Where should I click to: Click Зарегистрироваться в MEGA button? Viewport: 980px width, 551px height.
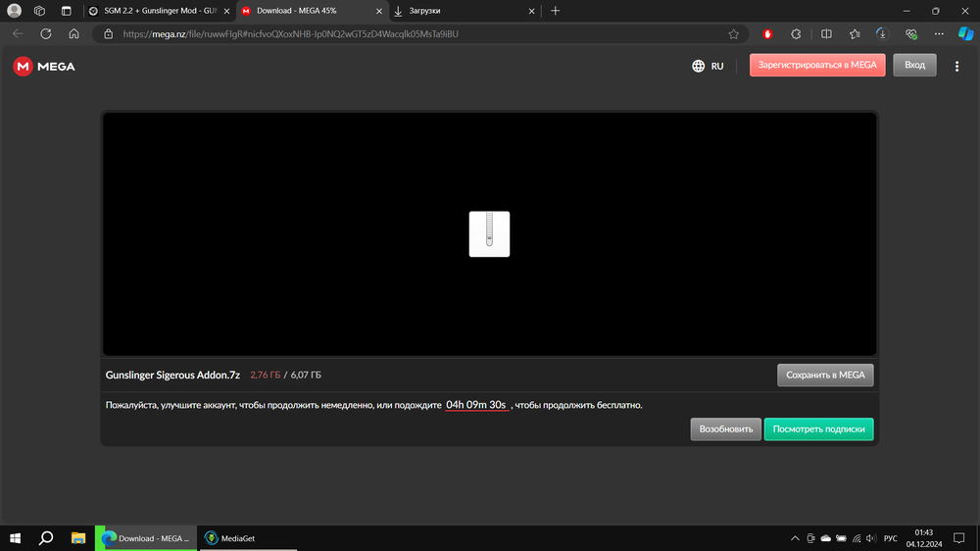(817, 65)
